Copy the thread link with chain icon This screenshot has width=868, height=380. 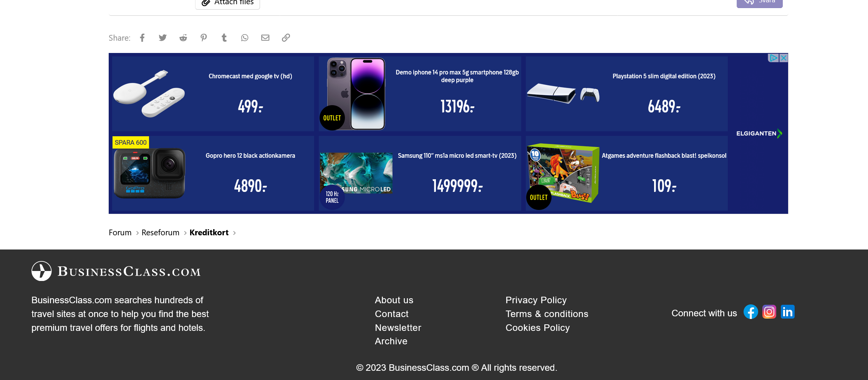(286, 38)
